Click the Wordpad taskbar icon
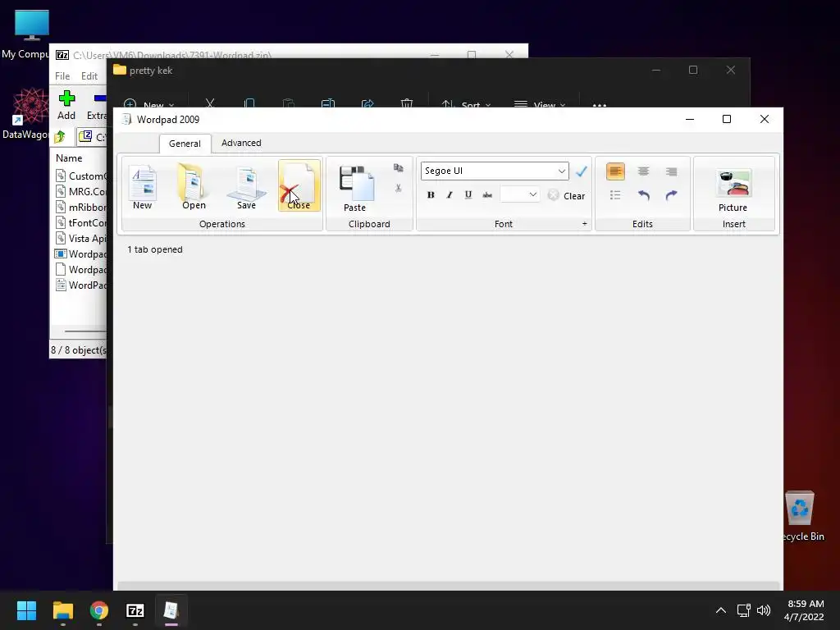The image size is (840, 630). coord(171,610)
